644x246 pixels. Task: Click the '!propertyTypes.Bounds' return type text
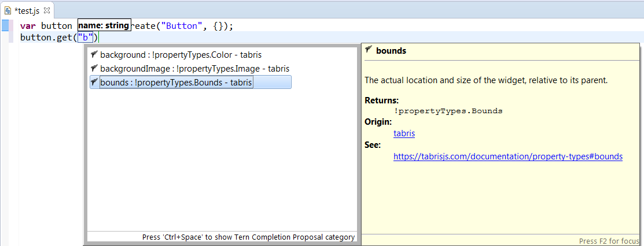pyautogui.click(x=448, y=111)
